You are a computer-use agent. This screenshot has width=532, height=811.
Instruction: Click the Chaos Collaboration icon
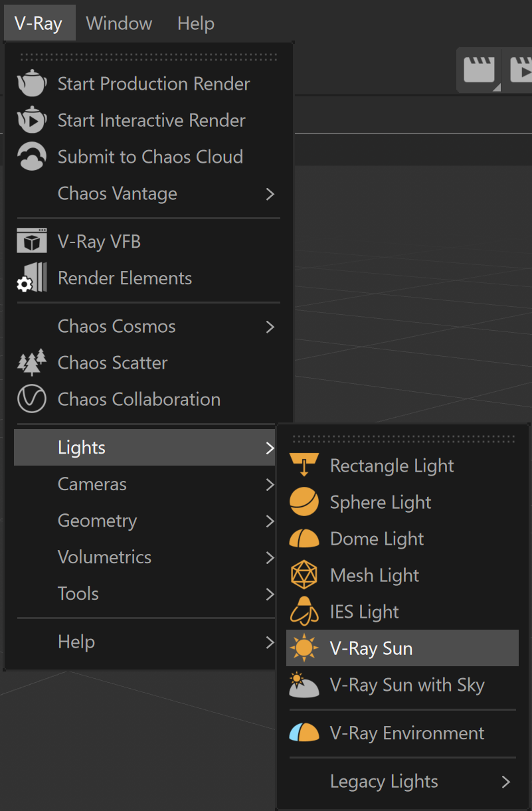[x=31, y=399]
